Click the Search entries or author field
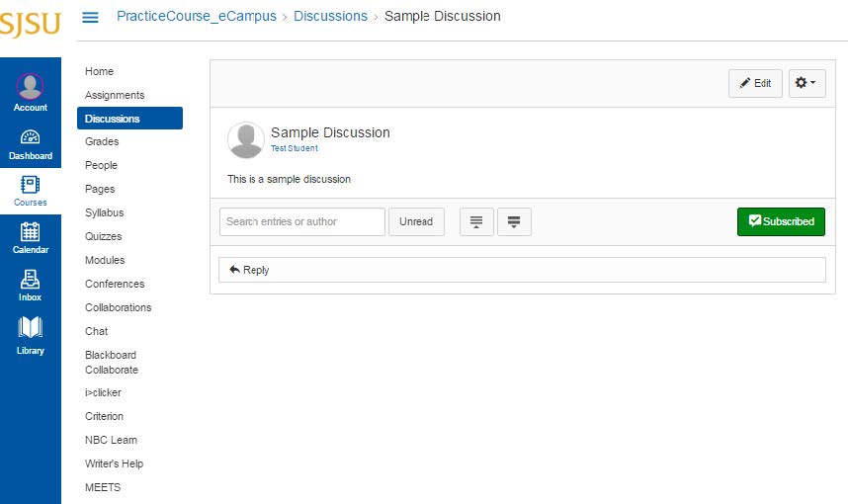The width and height of the screenshot is (848, 504). point(301,222)
